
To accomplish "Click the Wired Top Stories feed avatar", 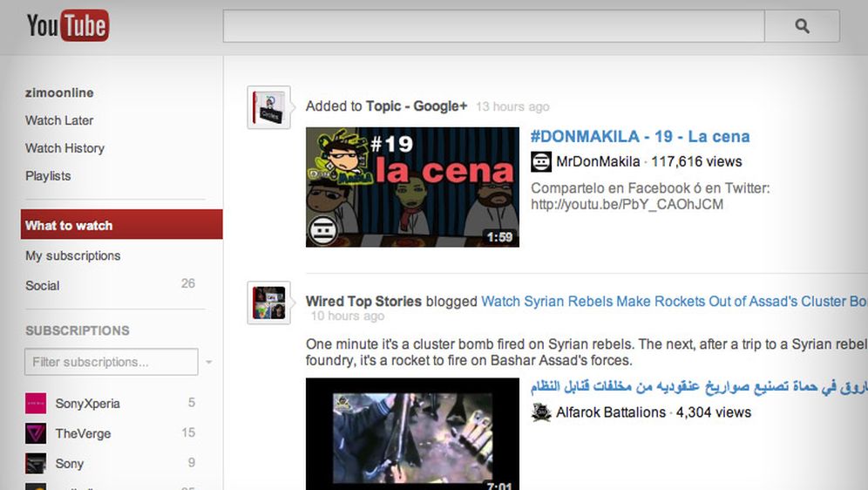I will (x=269, y=303).
